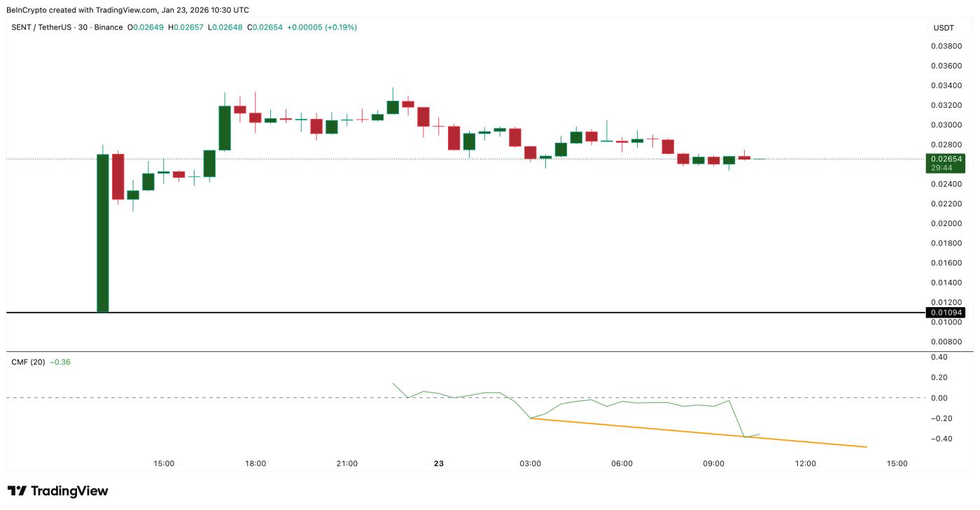Click the 18:00 time axis label

[255, 463]
